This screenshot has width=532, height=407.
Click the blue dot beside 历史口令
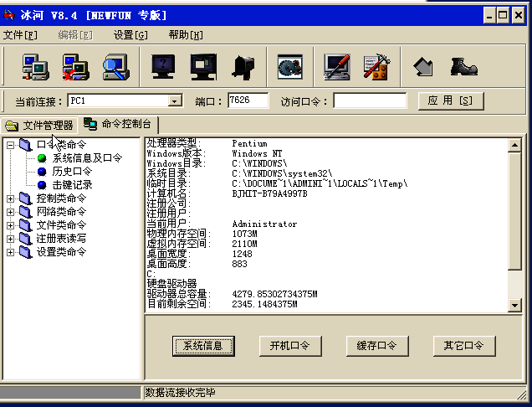pyautogui.click(x=42, y=172)
